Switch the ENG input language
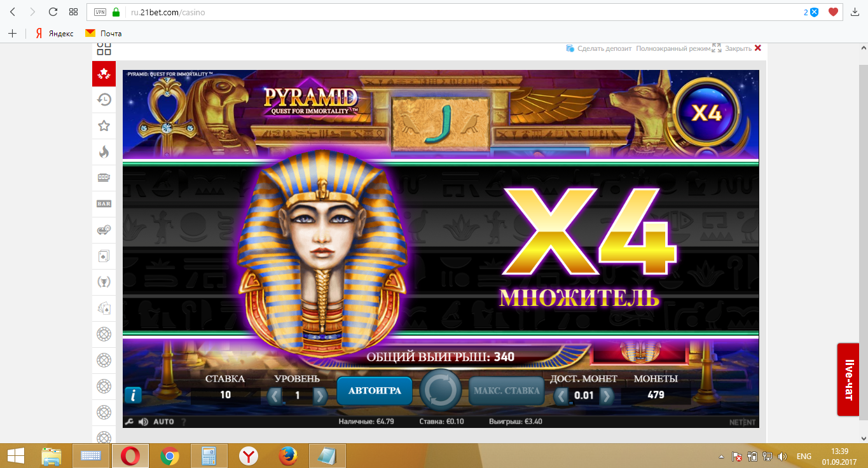This screenshot has width=868, height=468. click(804, 457)
